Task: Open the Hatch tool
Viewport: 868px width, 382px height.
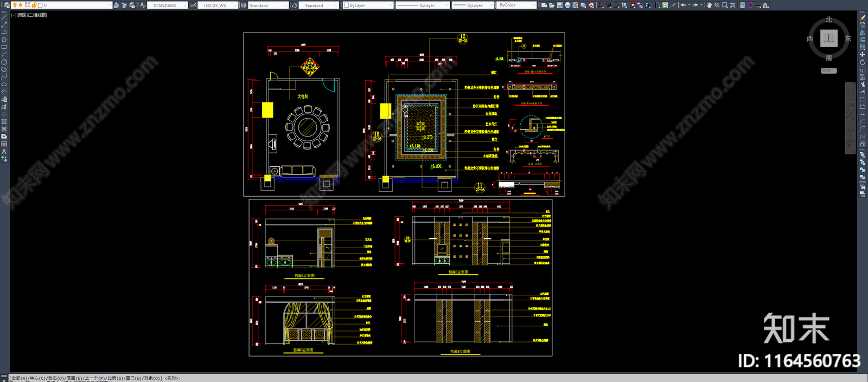Action: click(4, 121)
